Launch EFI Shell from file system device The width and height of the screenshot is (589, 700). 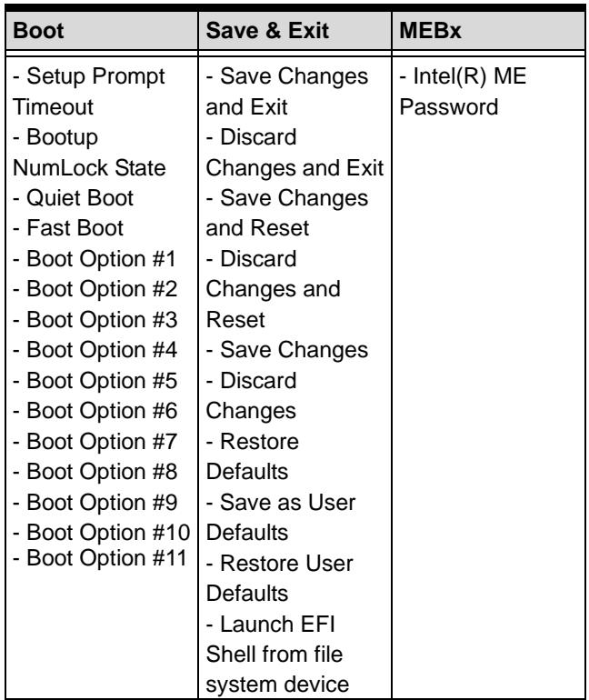[277, 655]
